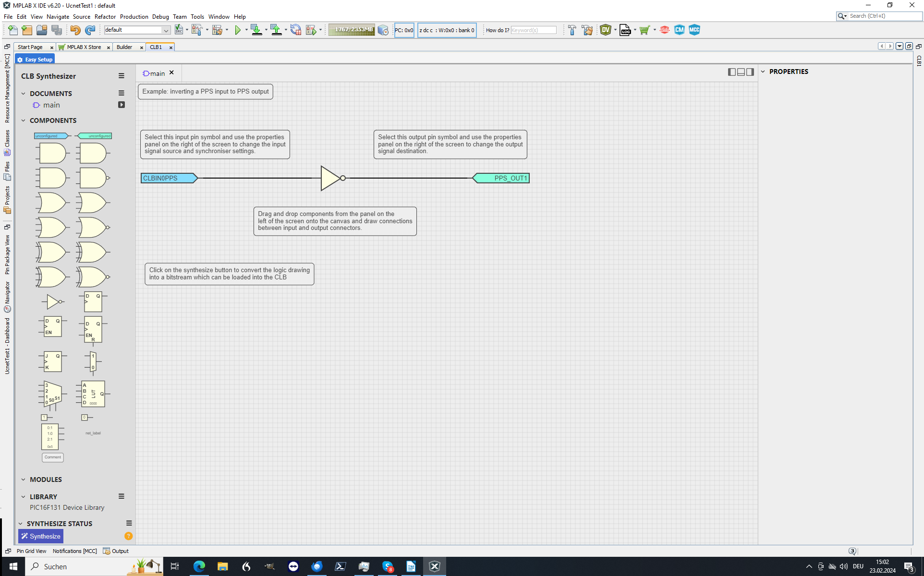Open the CLB Synthesizer hamburger menu
Screen dimensions: 924x576
point(122,76)
